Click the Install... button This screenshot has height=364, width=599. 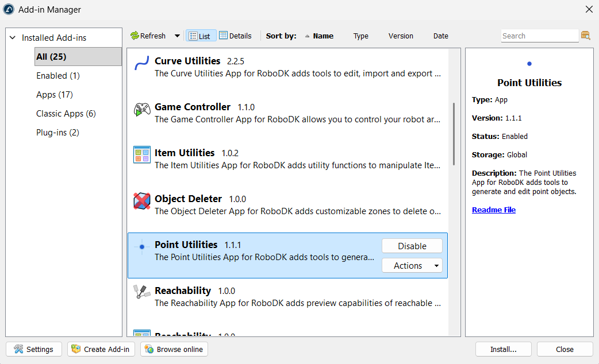pos(503,349)
